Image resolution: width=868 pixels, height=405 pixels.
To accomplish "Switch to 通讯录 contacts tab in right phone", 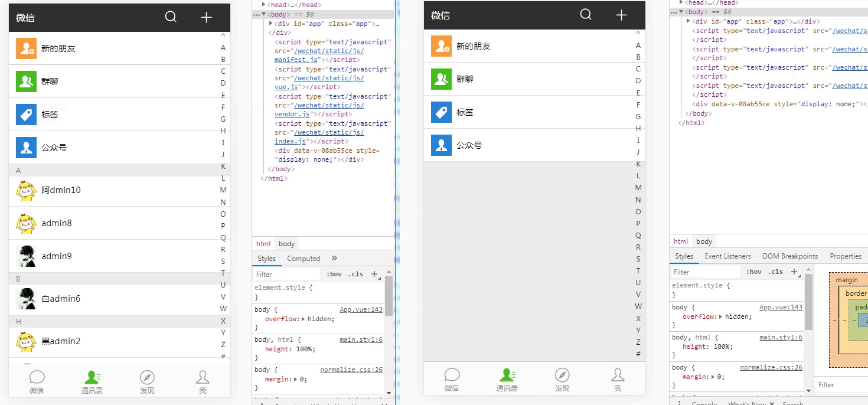I will [x=507, y=380].
